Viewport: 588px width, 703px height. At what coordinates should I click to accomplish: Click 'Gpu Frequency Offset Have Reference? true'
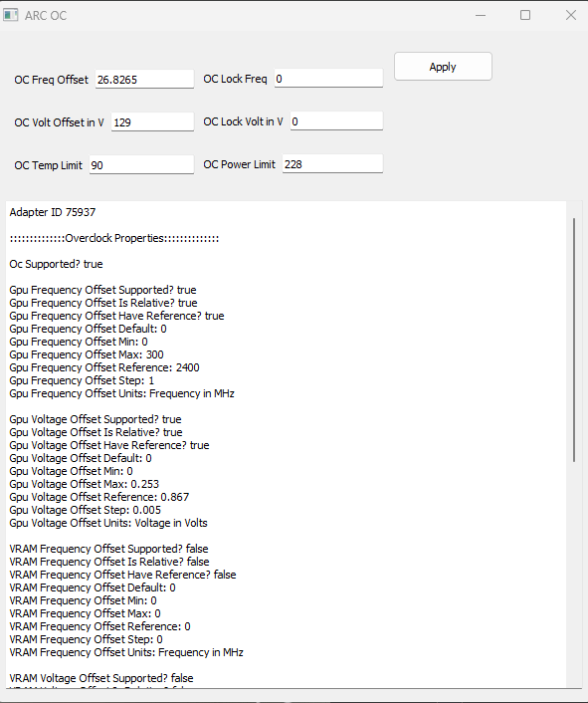coord(116,316)
